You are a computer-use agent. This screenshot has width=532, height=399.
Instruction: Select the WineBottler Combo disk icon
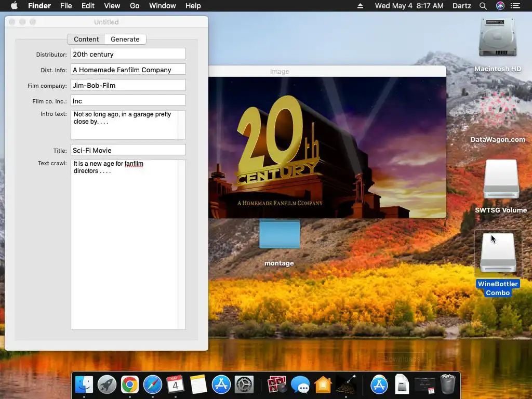[498, 252]
